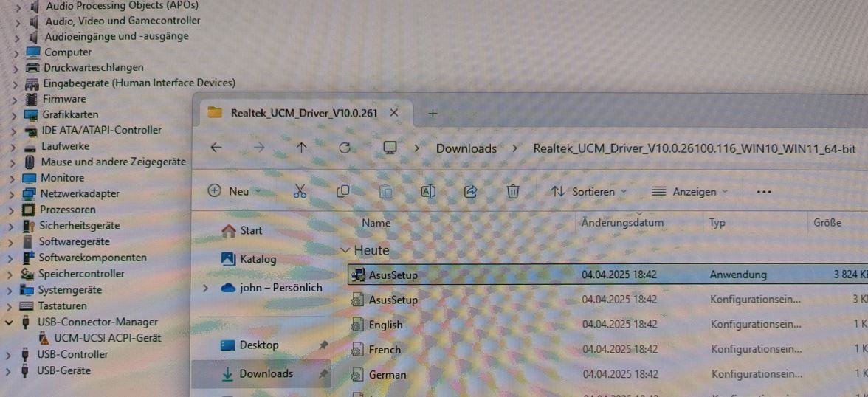This screenshot has width=868, height=397.
Task: Click Audio Processing Objects (APOs) category
Action: tap(114, 6)
